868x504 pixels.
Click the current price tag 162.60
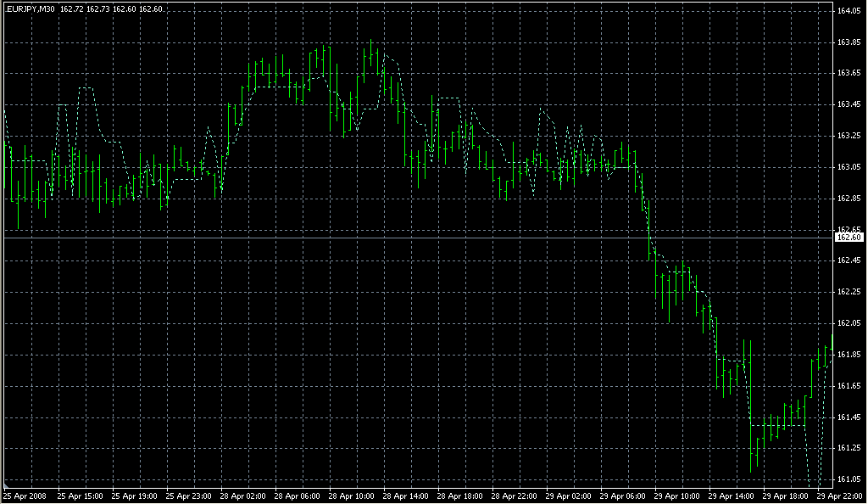coord(849,238)
